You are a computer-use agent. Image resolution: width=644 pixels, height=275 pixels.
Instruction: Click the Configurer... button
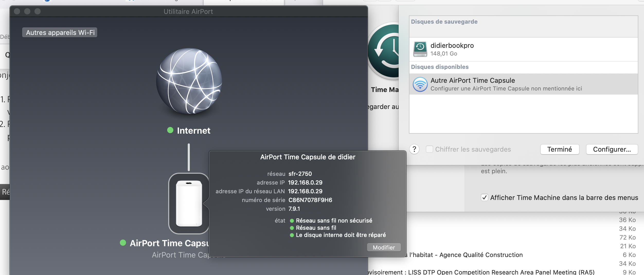(x=612, y=149)
